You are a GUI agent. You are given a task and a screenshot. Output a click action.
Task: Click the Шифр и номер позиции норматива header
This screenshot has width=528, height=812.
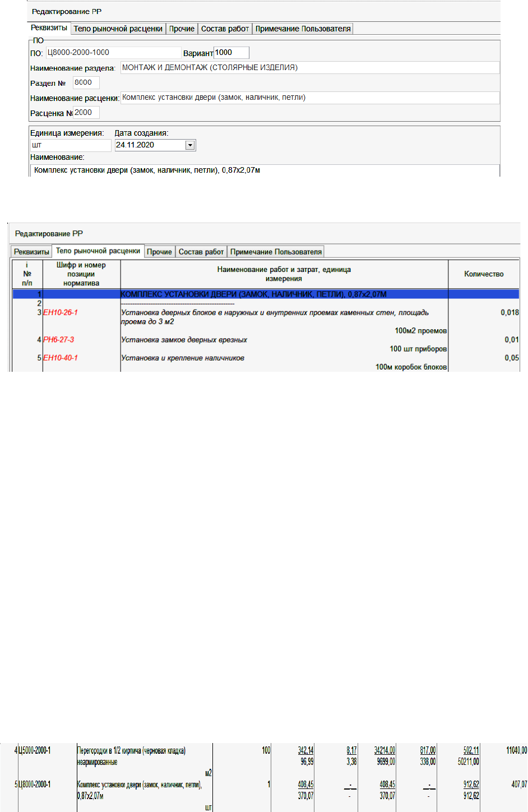pyautogui.click(x=81, y=274)
